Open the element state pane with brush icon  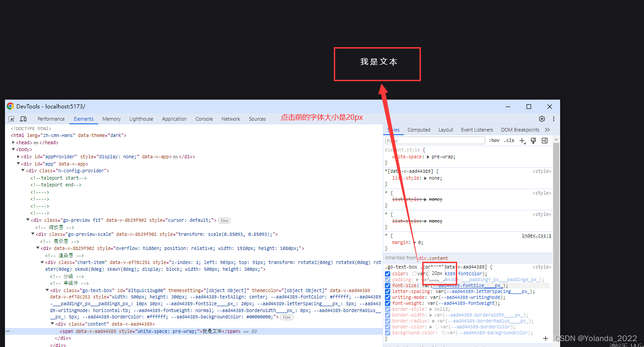pos(533,141)
